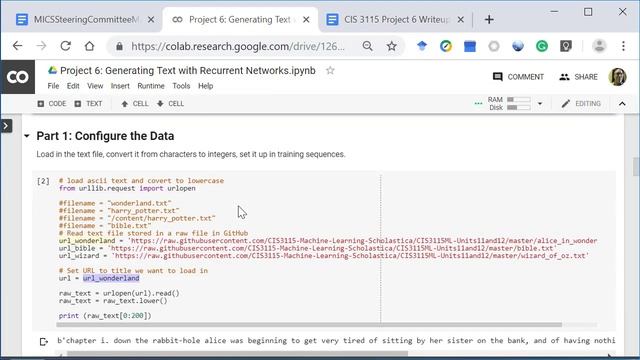This screenshot has height=360, width=640.
Task: Open the RAM and Disk resources dropdown
Action: tap(540, 104)
